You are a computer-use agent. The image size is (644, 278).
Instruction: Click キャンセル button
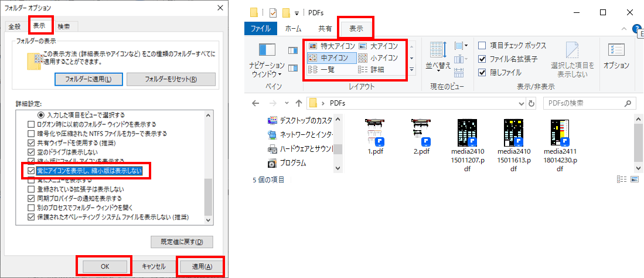click(154, 266)
